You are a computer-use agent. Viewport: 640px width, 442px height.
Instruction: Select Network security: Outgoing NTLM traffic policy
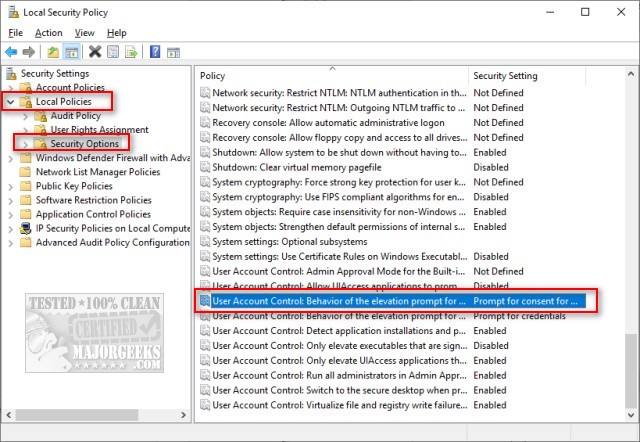point(338,108)
